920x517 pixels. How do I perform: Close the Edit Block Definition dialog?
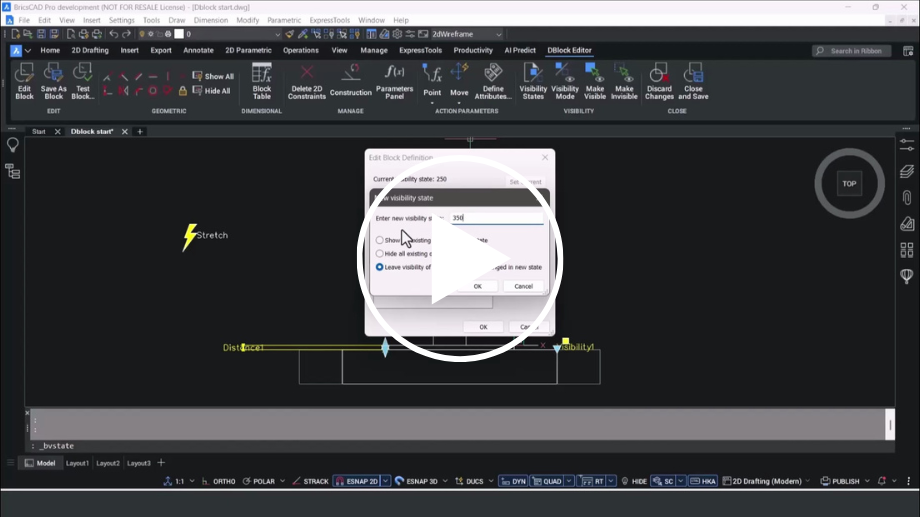[545, 157]
